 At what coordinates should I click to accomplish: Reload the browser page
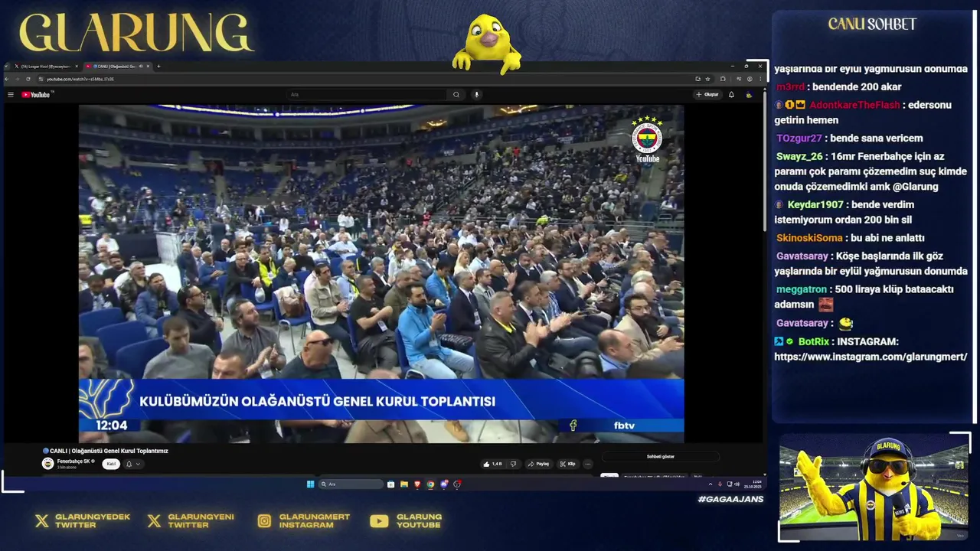click(x=28, y=79)
